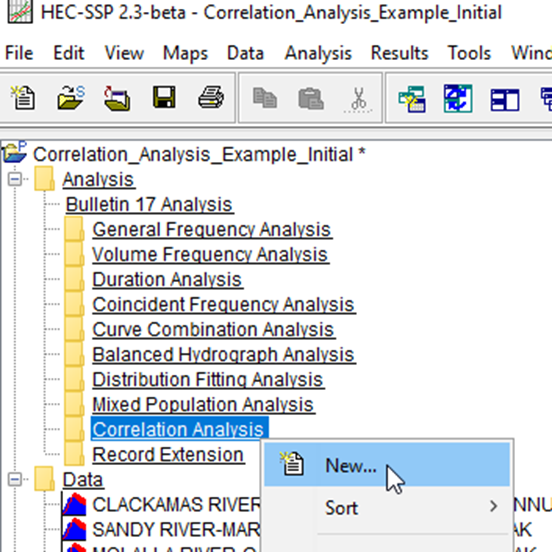The height and width of the screenshot is (552, 552).
Task: Choose Sort in the context menu
Action: [x=387, y=507]
